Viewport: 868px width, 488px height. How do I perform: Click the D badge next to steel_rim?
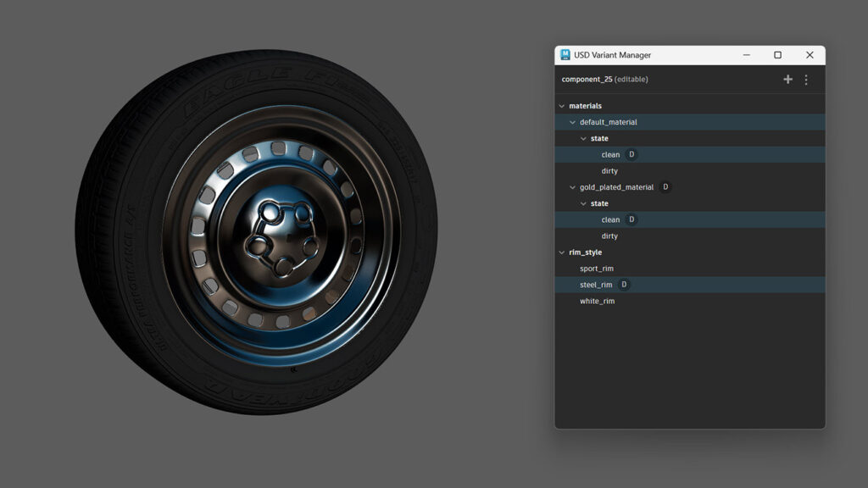[623, 285]
